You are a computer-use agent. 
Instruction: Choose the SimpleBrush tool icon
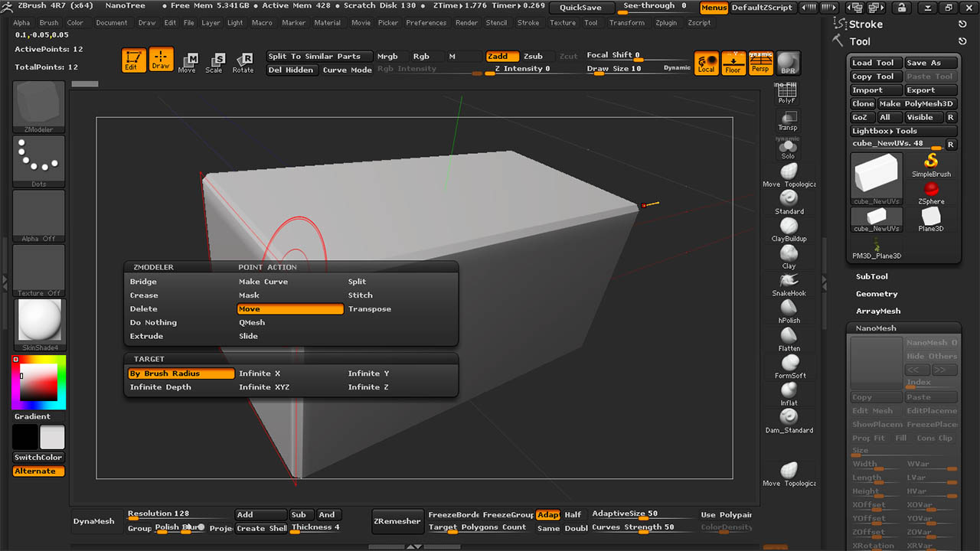pos(931,165)
